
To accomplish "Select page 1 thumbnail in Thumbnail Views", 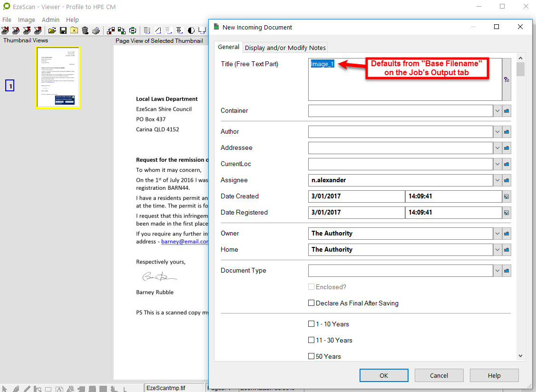I will (58, 77).
